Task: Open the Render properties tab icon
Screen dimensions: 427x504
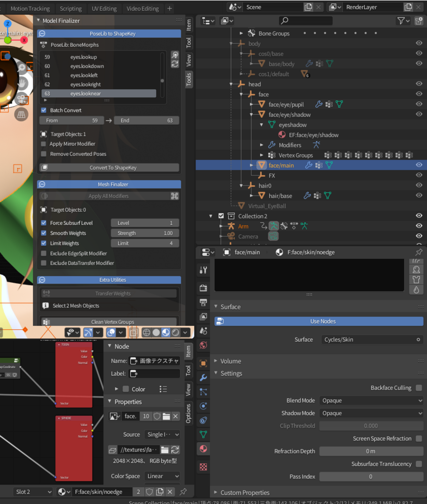Action: (203, 288)
